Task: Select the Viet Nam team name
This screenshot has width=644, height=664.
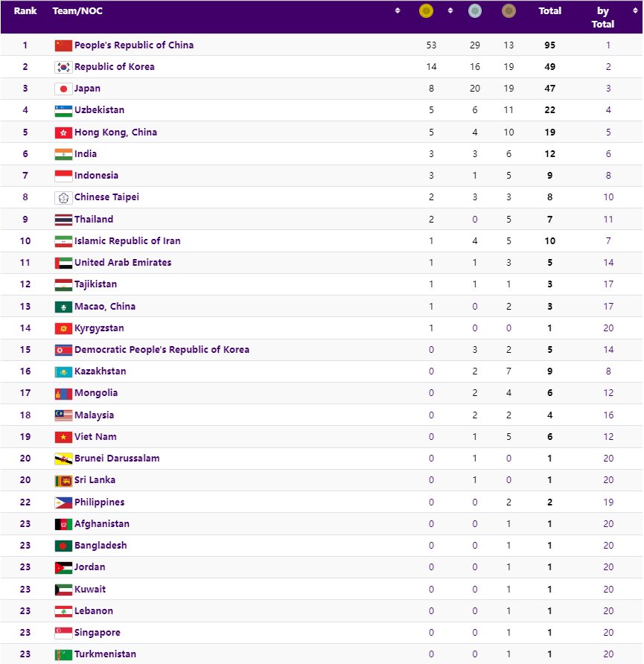Action: (95, 437)
